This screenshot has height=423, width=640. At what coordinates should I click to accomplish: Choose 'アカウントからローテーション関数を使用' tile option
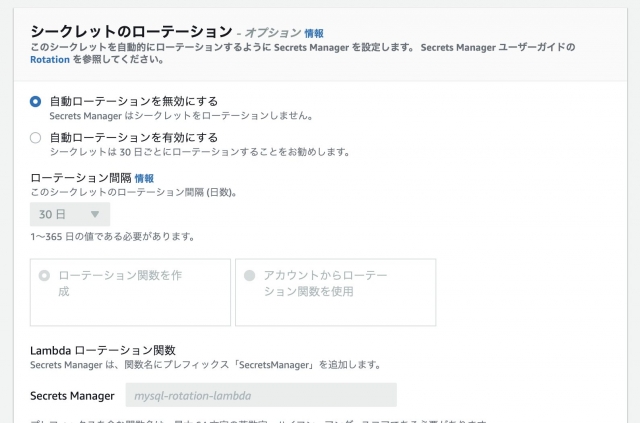click(336, 292)
